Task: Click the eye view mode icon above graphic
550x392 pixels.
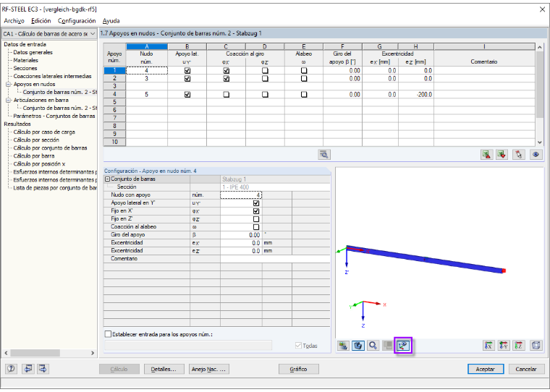Action: [x=536, y=155]
